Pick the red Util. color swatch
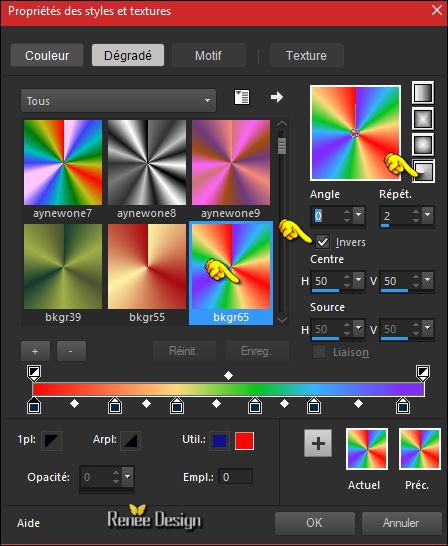 coord(244,441)
